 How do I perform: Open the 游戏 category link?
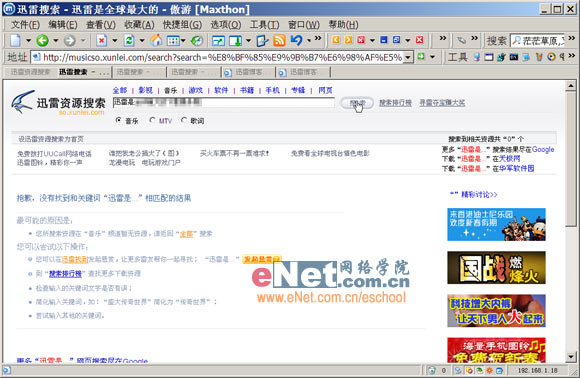(x=196, y=90)
